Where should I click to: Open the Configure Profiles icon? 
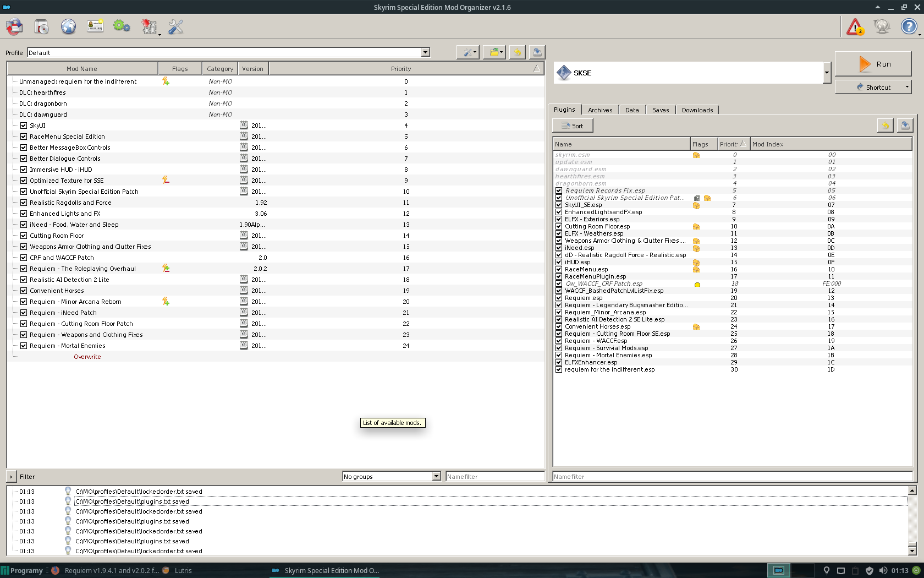click(x=95, y=26)
